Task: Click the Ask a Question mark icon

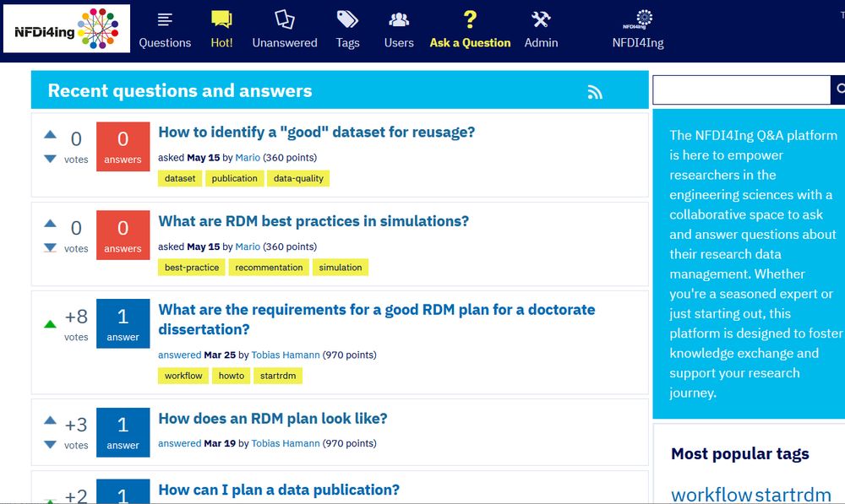Action: tap(470, 19)
